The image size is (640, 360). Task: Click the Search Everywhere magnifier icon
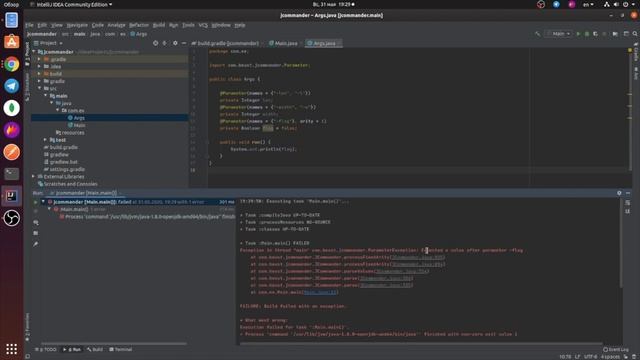pyautogui.click(x=635, y=34)
